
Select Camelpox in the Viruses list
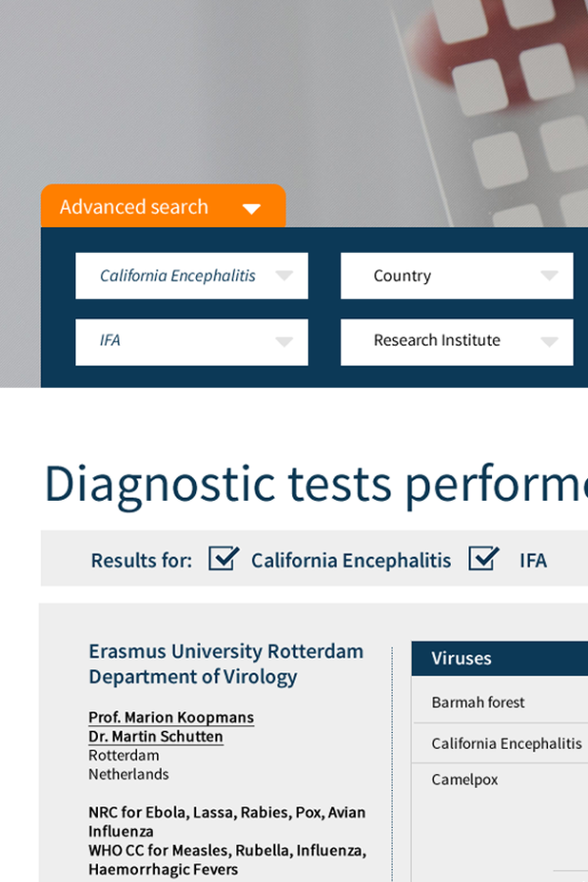click(465, 780)
